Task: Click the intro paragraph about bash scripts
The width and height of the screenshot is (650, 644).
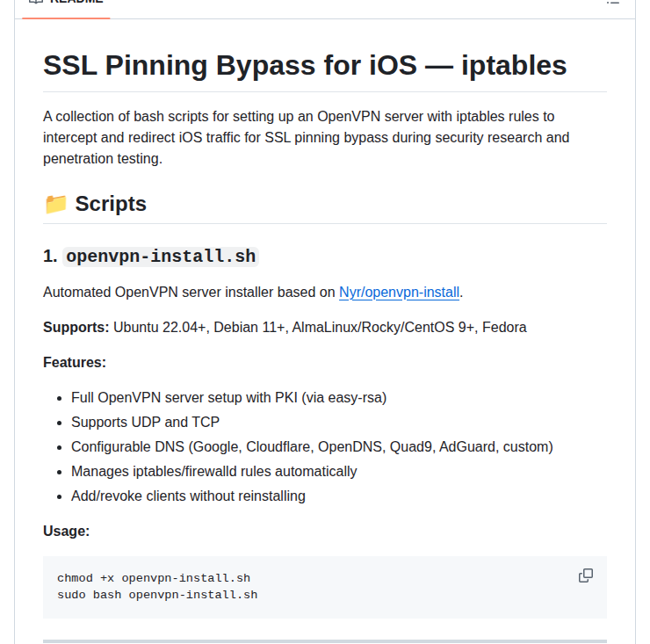Action: point(306,138)
